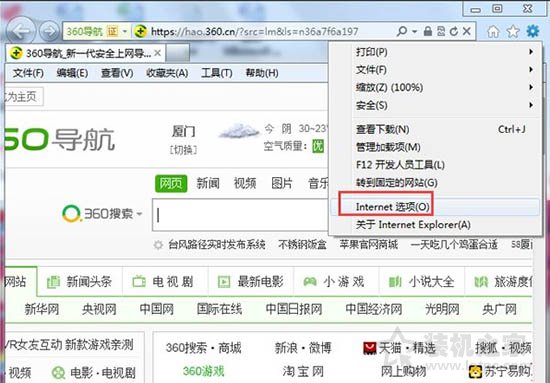Image resolution: width=550 pixels, height=383 pixels.
Task: Expand the 360导航 certificate dropdown arrow
Action: point(125,32)
